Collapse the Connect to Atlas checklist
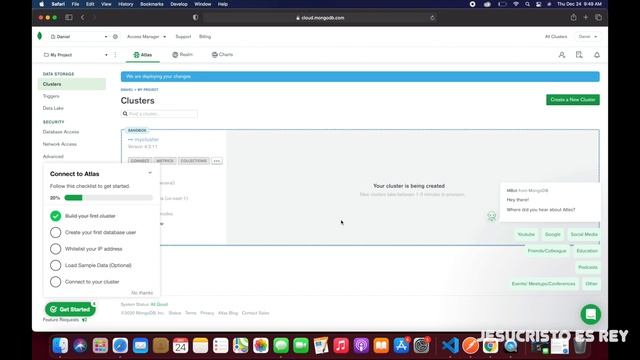640x360 pixels. [x=150, y=173]
